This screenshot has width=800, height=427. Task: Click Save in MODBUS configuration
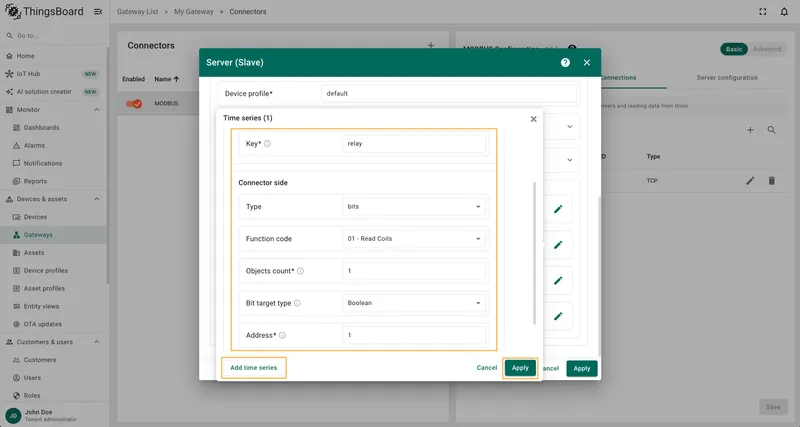773,407
